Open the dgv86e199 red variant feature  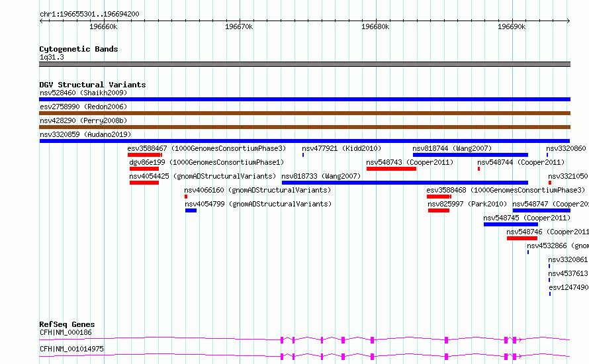tap(144, 169)
